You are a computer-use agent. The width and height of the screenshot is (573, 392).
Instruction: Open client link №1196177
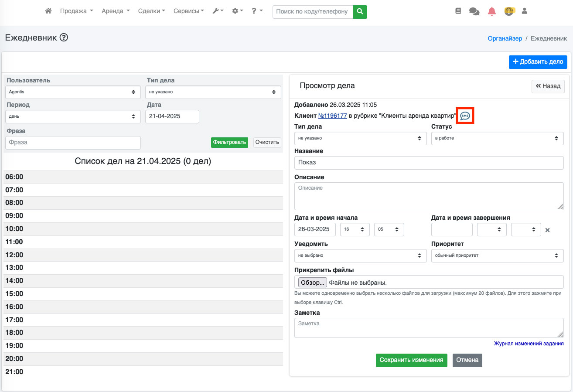[x=332, y=116]
